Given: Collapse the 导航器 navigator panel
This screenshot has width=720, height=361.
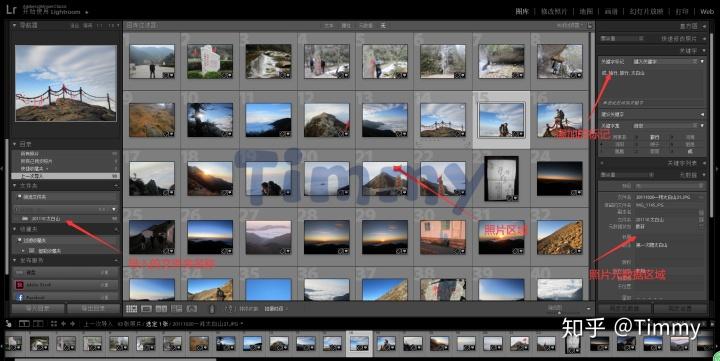Looking at the screenshot, I should coord(15,25).
